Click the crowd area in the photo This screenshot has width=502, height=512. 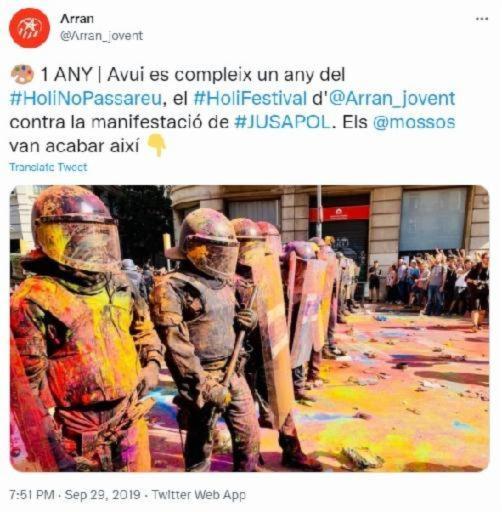[428, 283]
